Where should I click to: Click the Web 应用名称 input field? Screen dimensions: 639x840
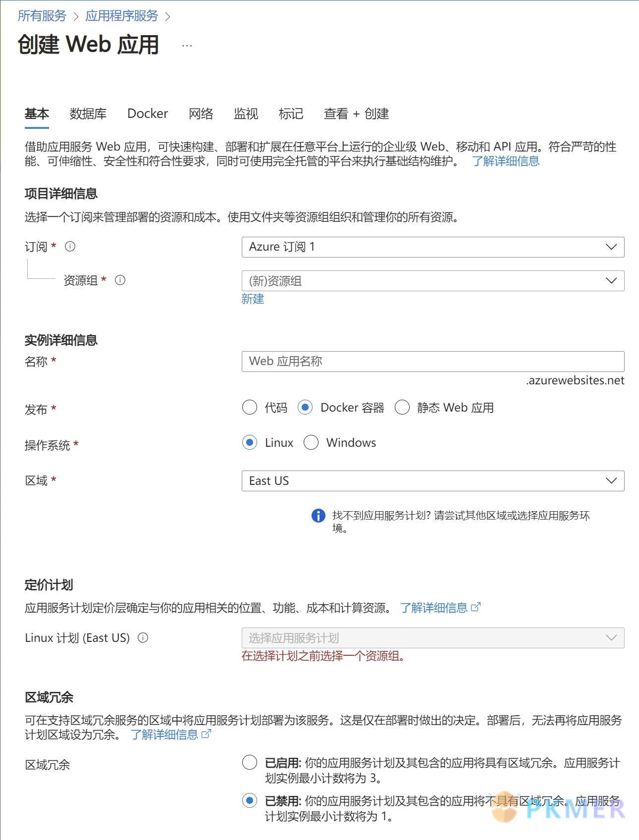point(433,362)
